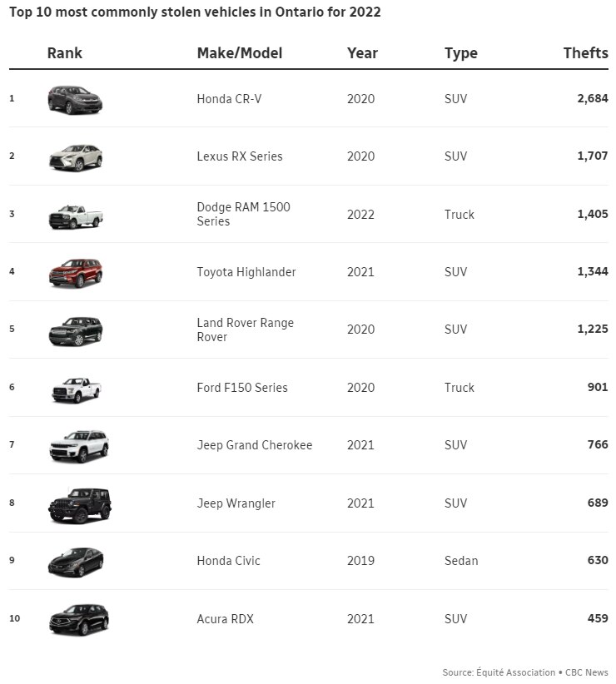
Task: Click the Type column header
Action: tap(461, 53)
